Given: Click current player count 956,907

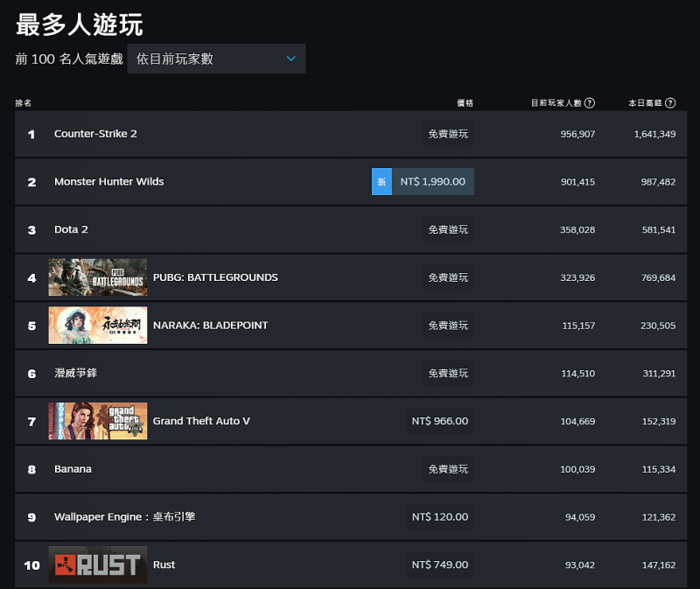Looking at the screenshot, I should click(x=577, y=134).
